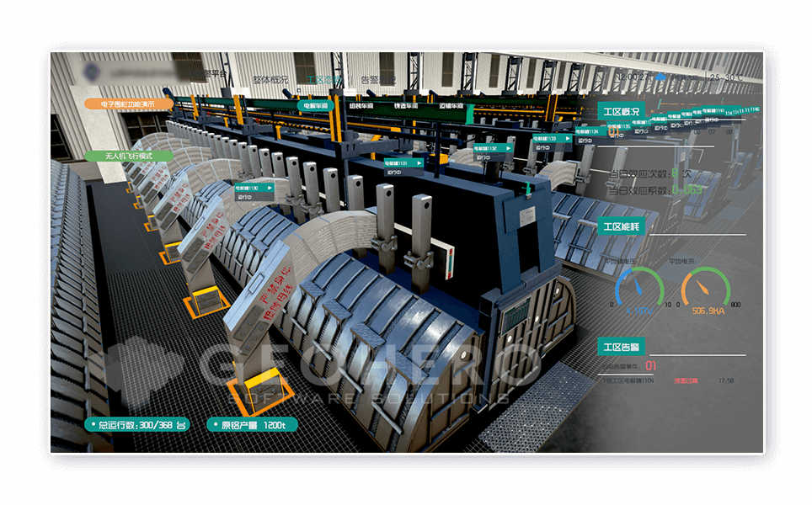Select the 电解车间 workshop button
812x505 pixels.
(317, 106)
